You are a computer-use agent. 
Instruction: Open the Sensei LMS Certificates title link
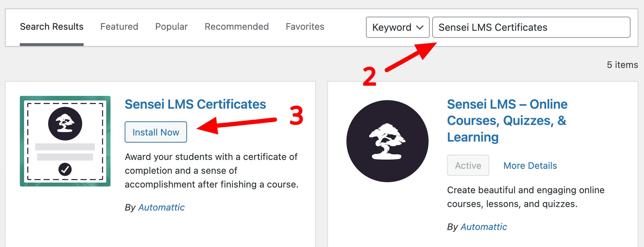(x=195, y=104)
